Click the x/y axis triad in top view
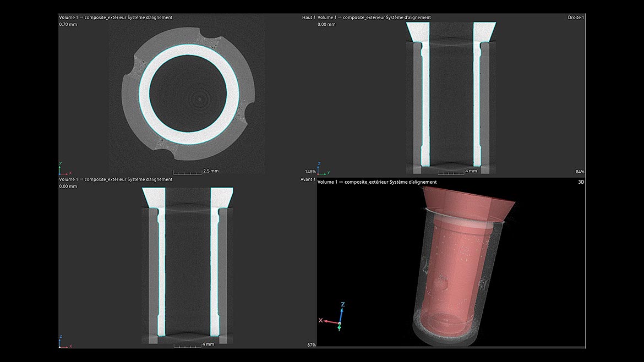644x362 pixels. (66, 169)
